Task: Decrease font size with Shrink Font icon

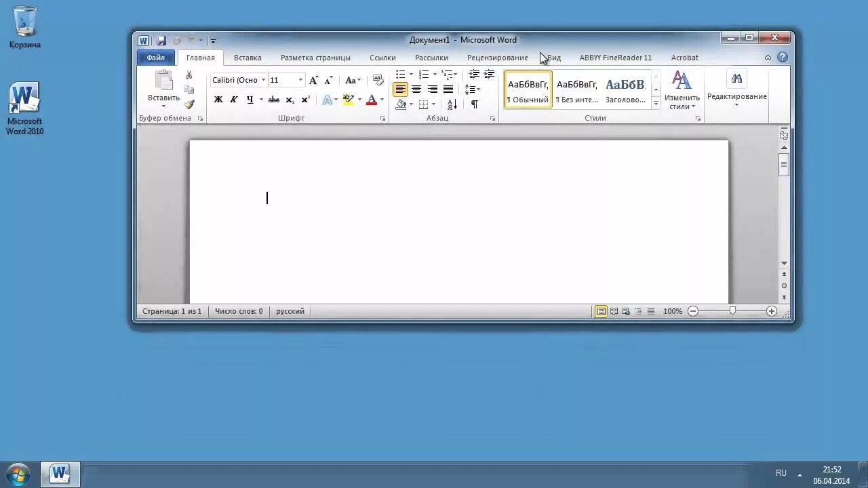Action: [328, 80]
